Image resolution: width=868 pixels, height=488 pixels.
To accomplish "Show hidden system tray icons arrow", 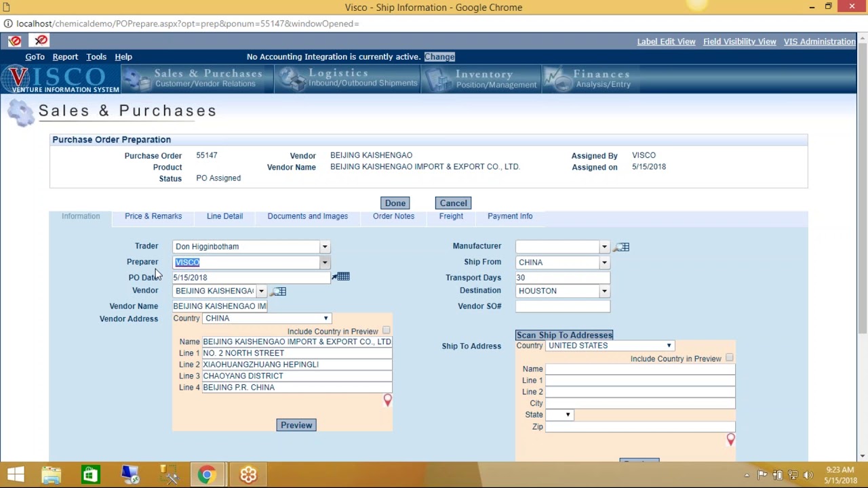I will [747, 475].
